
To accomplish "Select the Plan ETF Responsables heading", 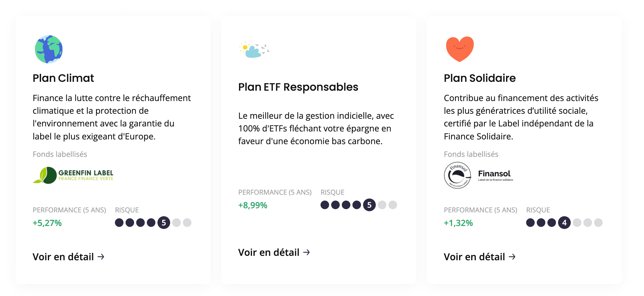I will tap(298, 87).
